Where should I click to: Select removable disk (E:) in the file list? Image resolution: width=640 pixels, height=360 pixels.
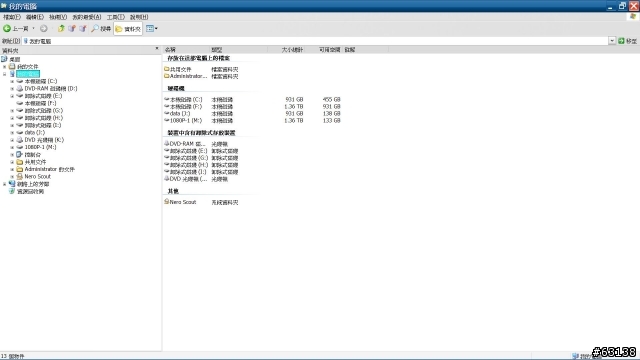[189, 151]
